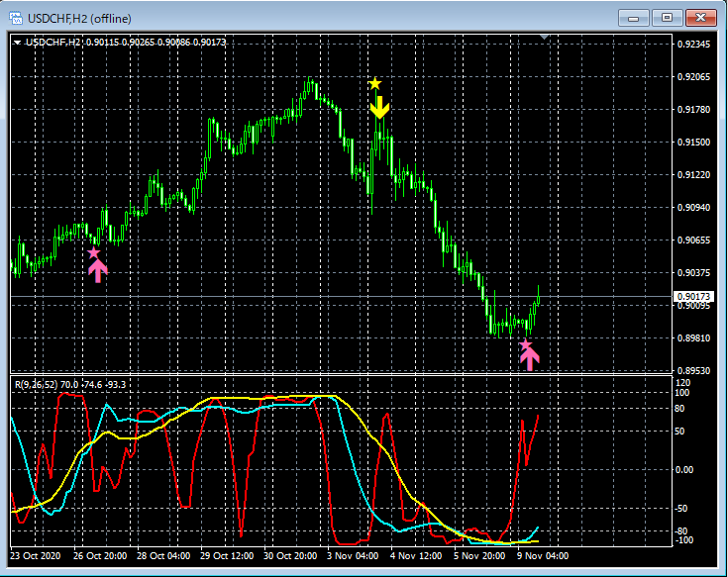Minimize the USDCHF chart window
The height and width of the screenshot is (577, 728).
(x=633, y=18)
